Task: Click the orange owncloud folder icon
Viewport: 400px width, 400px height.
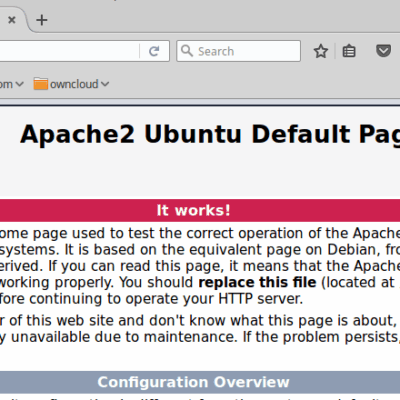Action: point(41,84)
